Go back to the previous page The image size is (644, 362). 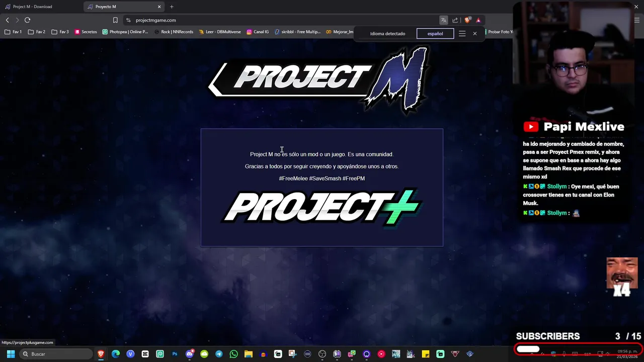coord(7,20)
